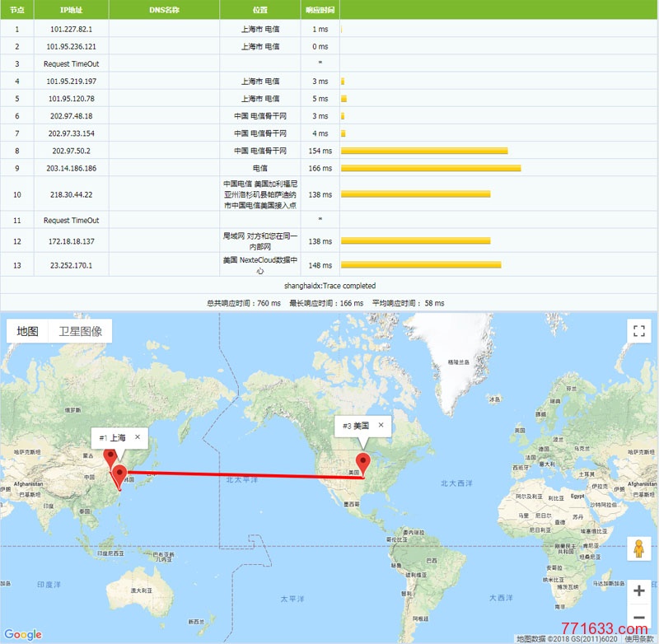Screen dimensions: 659x644
Task: Select IP 101.95.219.197
Action: [71, 81]
